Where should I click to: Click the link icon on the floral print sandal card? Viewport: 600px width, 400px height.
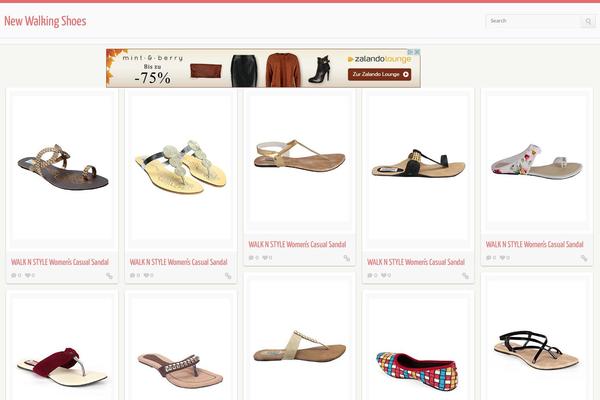click(584, 258)
